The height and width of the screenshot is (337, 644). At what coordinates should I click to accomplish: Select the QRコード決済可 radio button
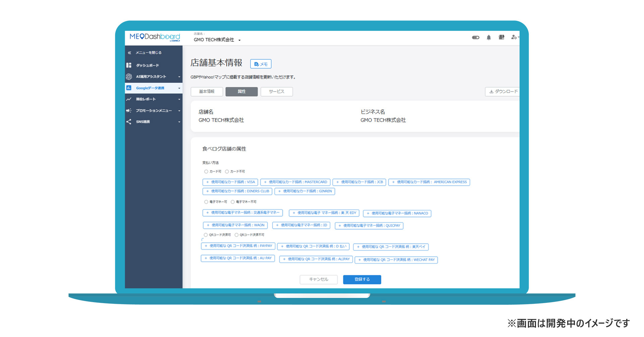206,235
